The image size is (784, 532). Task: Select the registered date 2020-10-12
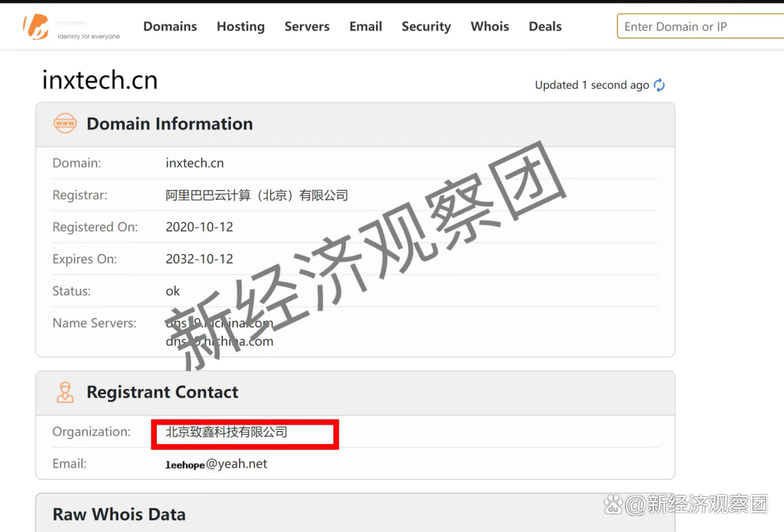(x=199, y=227)
